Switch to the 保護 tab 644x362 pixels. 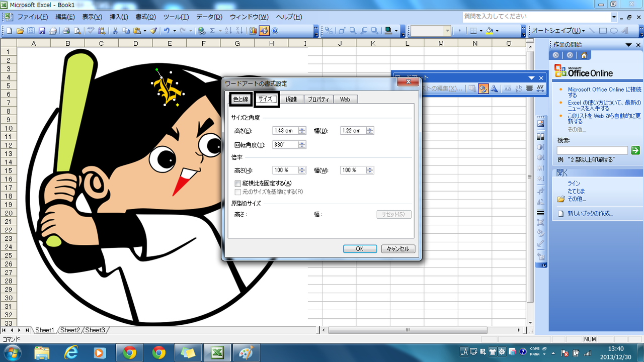pos(291,100)
